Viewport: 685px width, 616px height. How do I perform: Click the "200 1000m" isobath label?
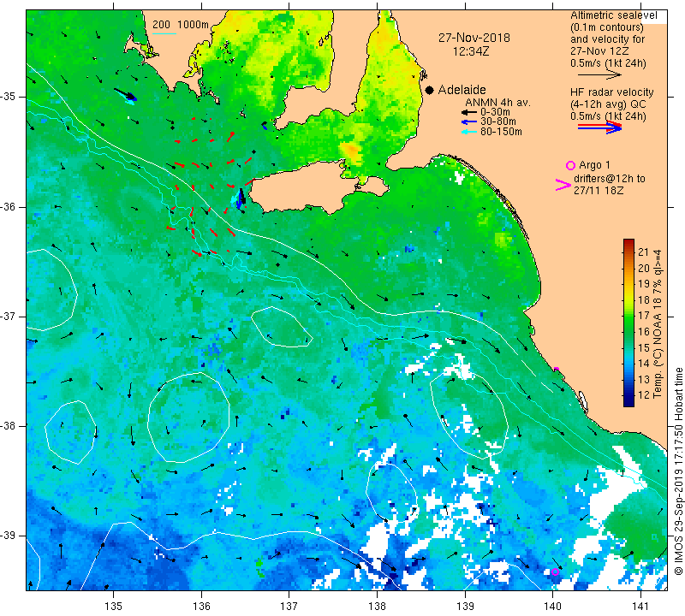coord(181,25)
